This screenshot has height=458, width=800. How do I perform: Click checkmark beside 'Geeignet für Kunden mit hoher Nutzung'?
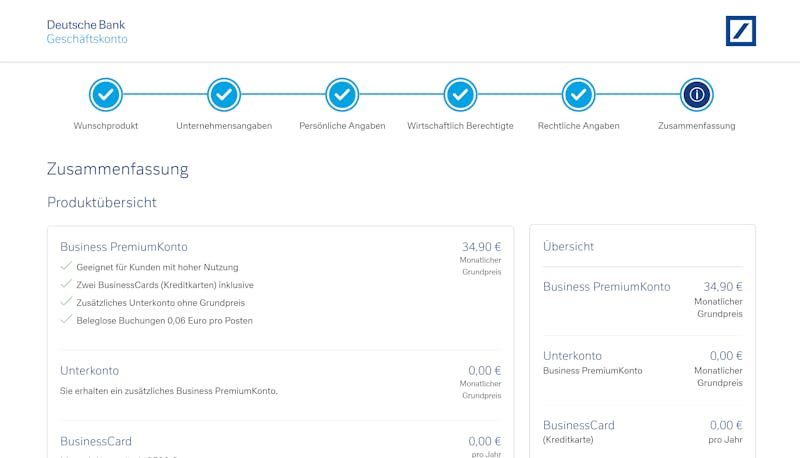click(x=66, y=266)
